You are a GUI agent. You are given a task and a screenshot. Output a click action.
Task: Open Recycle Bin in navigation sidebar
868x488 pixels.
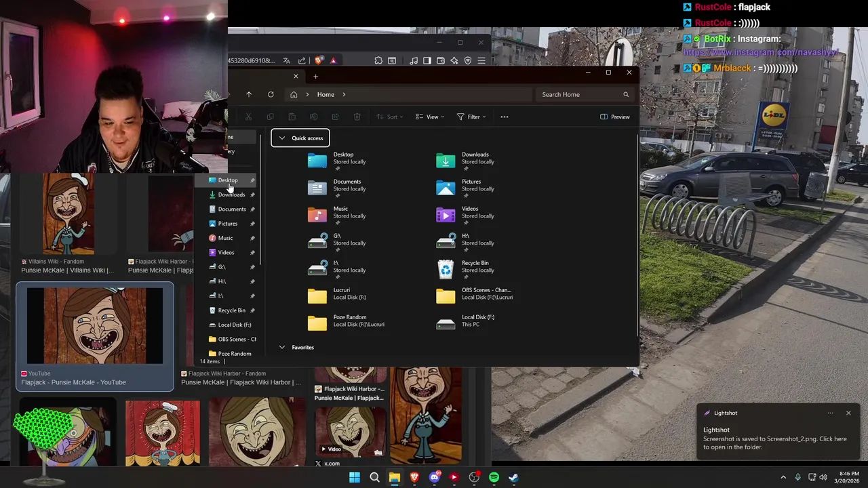click(232, 310)
